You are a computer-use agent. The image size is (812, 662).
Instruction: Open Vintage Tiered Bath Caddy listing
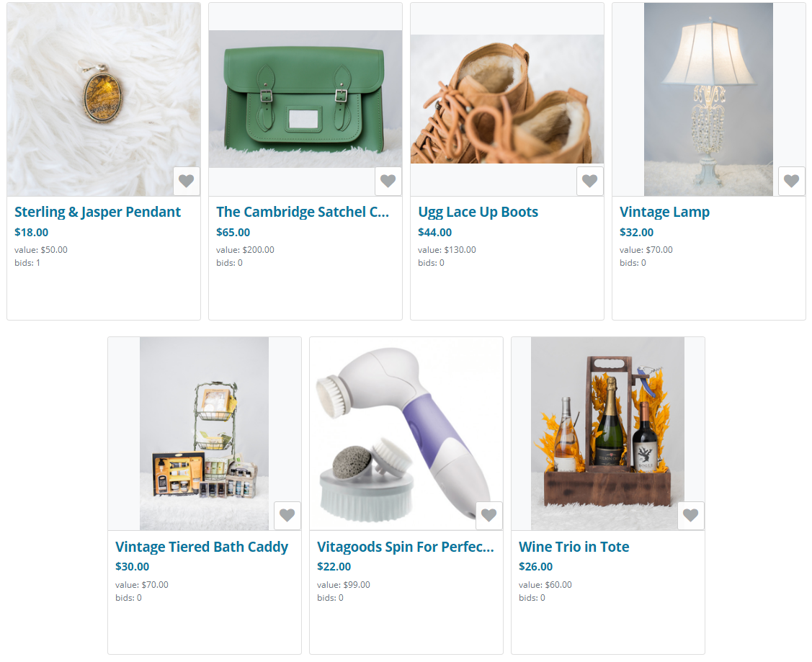(x=202, y=547)
